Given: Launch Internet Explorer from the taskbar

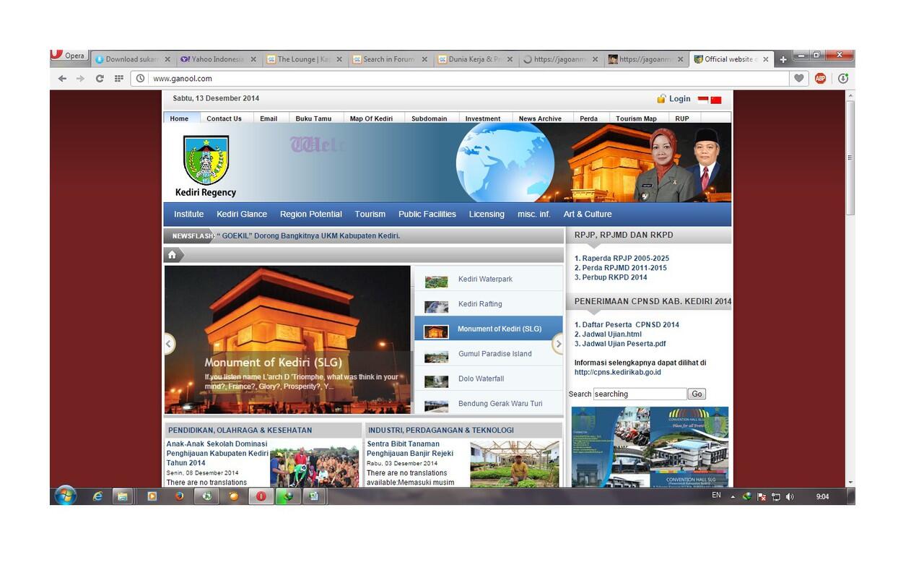Looking at the screenshot, I should tap(97, 496).
